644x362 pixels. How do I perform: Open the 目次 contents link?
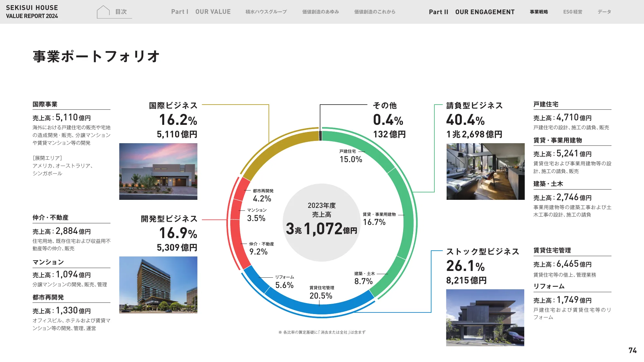tap(121, 12)
